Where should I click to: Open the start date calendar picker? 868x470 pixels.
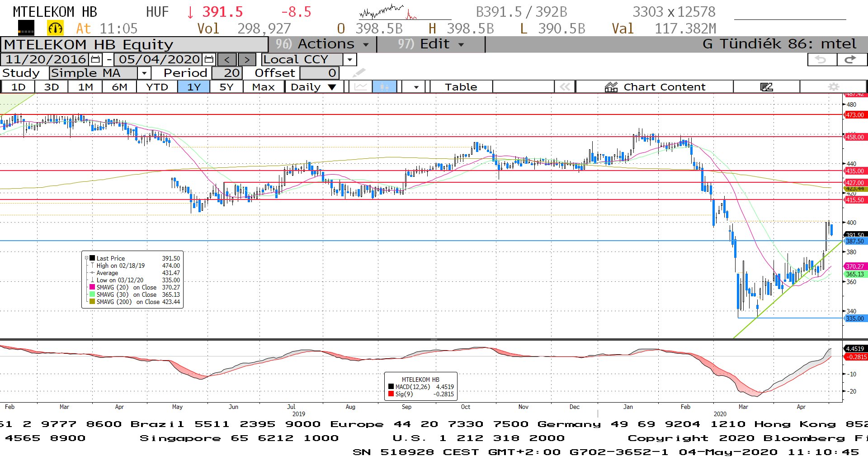click(x=95, y=59)
